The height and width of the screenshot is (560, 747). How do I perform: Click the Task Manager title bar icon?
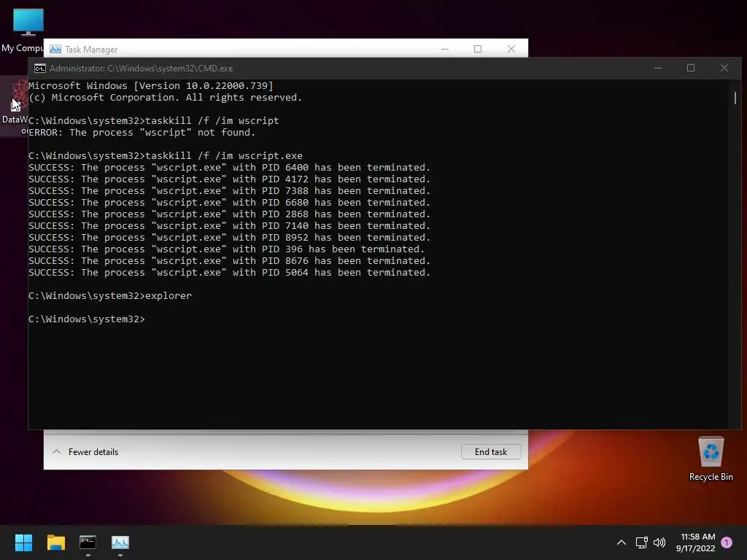(55, 49)
